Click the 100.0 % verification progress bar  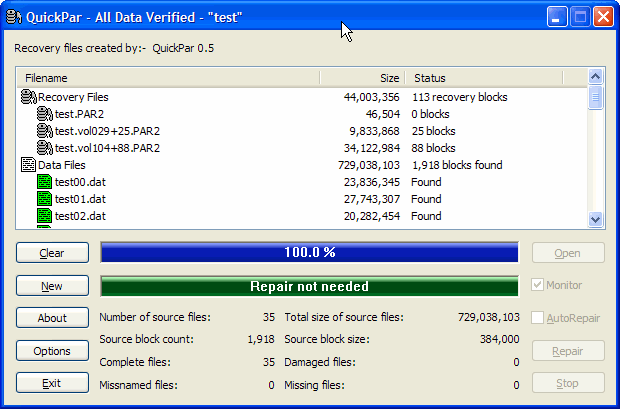pyautogui.click(x=310, y=252)
